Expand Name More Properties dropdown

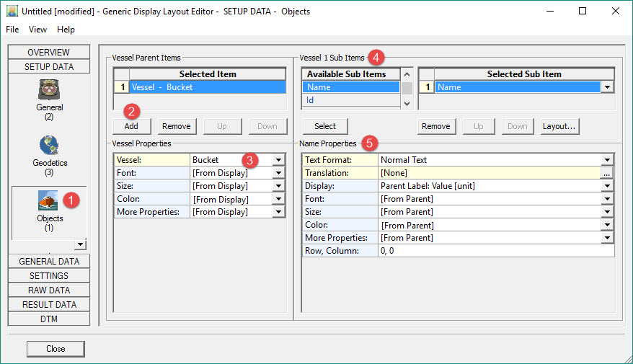pos(607,238)
